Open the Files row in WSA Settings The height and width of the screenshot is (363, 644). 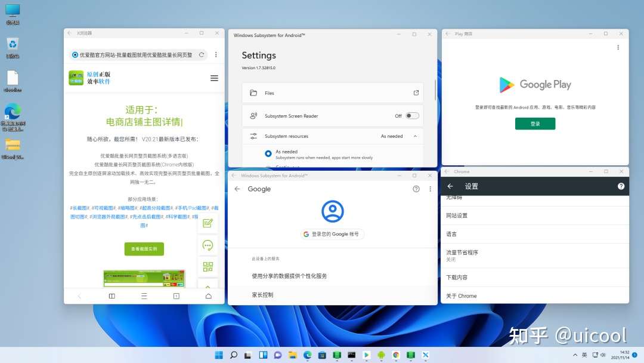tap(332, 93)
